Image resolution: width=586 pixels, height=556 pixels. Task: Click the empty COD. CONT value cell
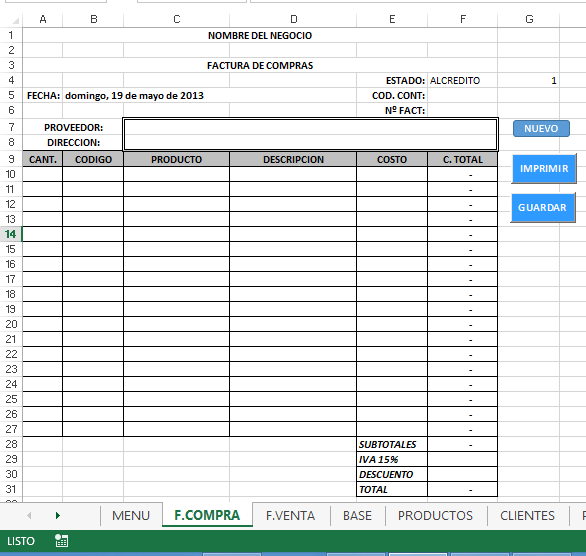[463, 96]
